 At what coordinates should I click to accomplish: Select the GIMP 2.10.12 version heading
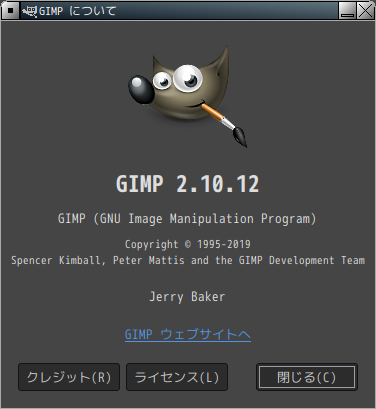[x=188, y=184]
